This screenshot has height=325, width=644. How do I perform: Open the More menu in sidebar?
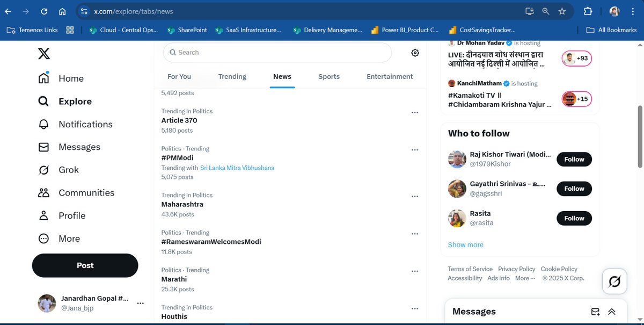pos(59,239)
